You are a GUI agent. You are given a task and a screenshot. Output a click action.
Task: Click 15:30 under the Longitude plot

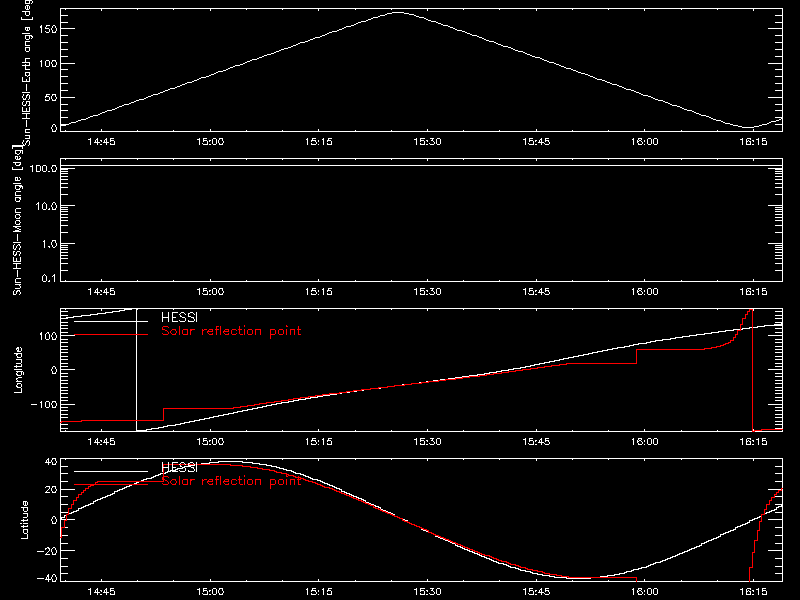click(x=428, y=442)
